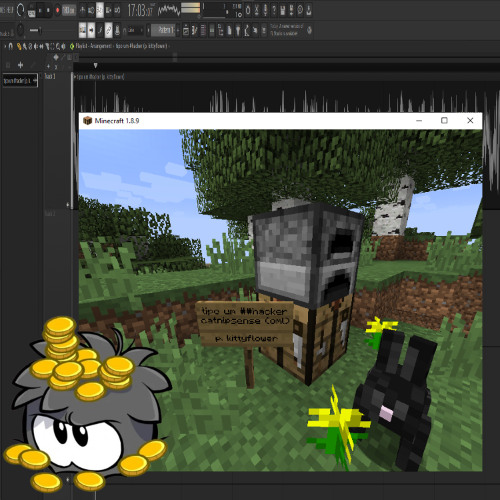Click the news panel text
The width and height of the screenshot is (500, 500).
click(287, 30)
